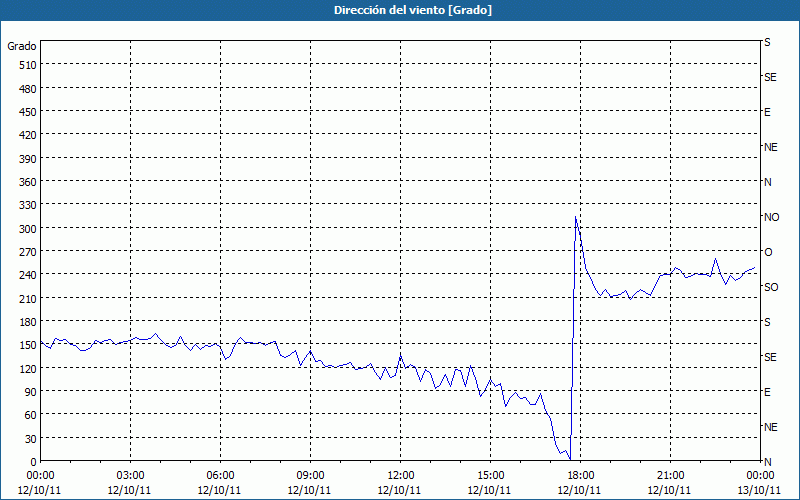This screenshot has height=500, width=800.
Task: Click the 210 degree axis label
Action: [x=28, y=298]
